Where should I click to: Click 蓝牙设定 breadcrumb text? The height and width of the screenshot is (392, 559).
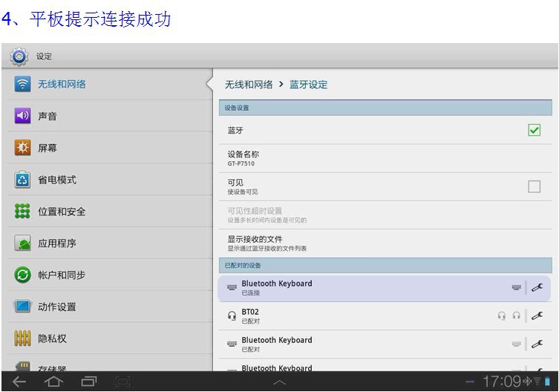[x=308, y=85]
